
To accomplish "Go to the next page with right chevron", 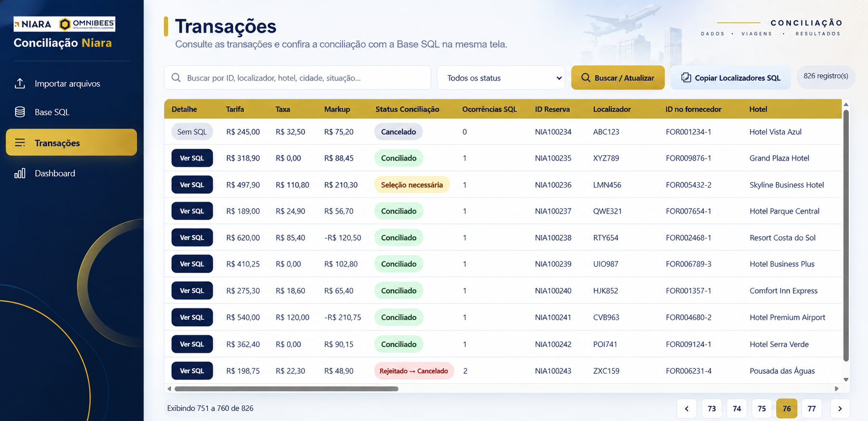I will coord(840,408).
